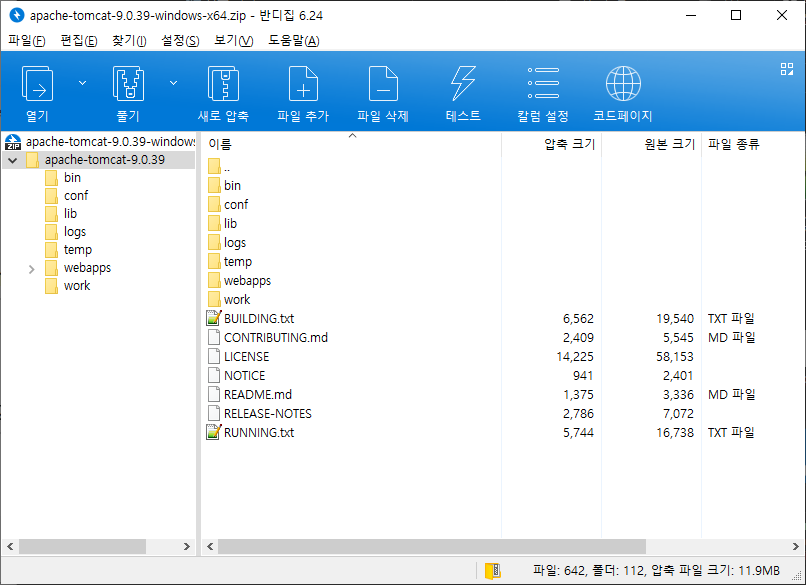Click the 14,225 compressed size value
806x585 pixels.
(x=575, y=357)
